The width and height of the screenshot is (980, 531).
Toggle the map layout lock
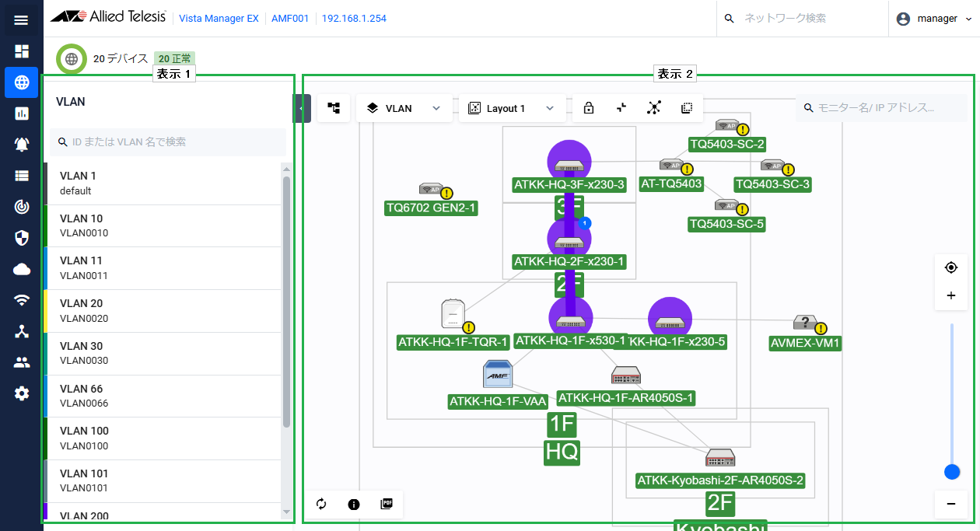click(x=589, y=108)
